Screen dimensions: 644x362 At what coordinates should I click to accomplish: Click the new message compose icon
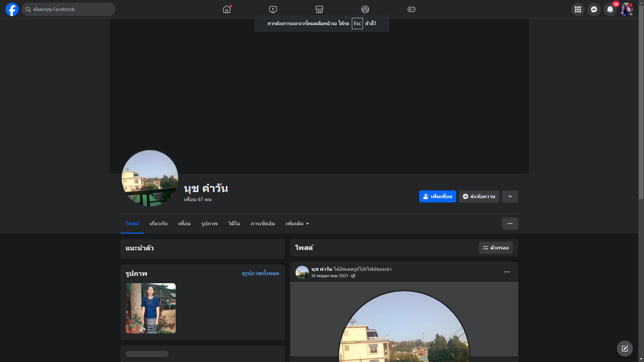tap(625, 349)
